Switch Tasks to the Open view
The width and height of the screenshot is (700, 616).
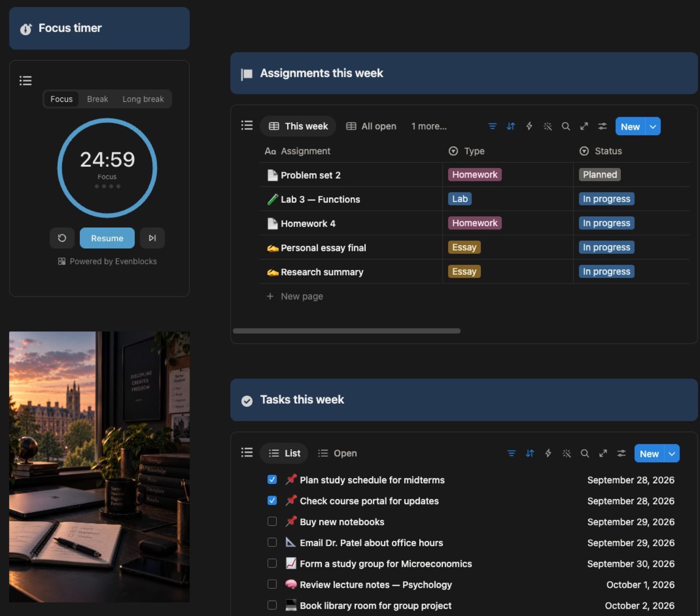pos(337,453)
